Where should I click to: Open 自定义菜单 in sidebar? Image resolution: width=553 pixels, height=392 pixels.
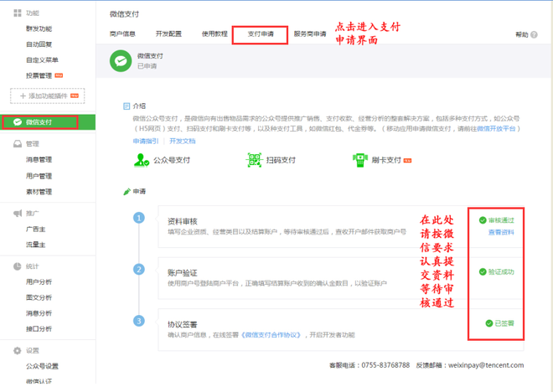click(x=42, y=60)
